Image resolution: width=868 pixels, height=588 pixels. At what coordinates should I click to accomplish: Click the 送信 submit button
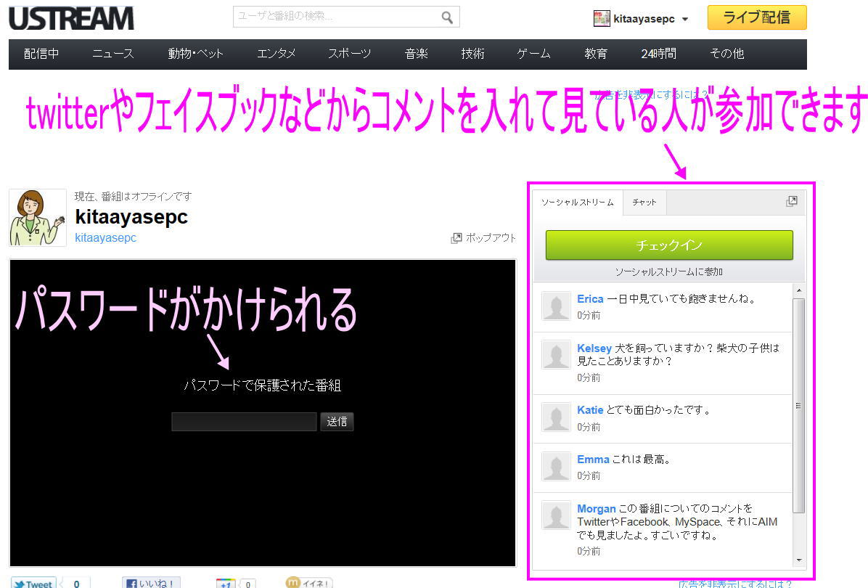coord(337,422)
